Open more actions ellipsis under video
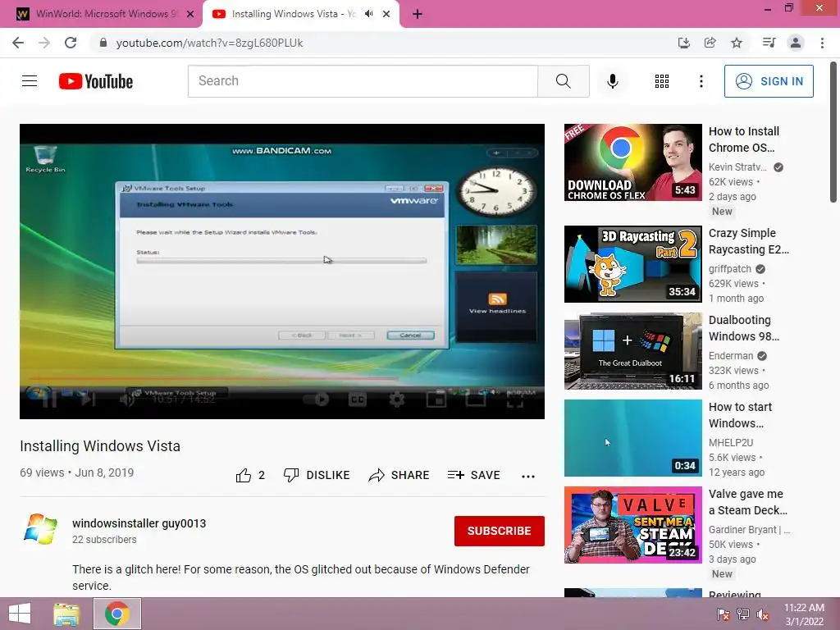The image size is (840, 630). (528, 476)
